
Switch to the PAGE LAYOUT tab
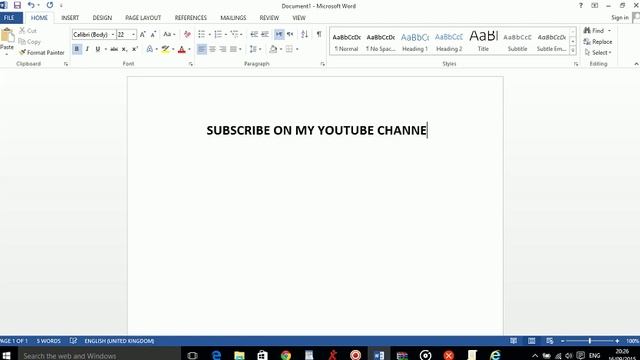pos(143,18)
